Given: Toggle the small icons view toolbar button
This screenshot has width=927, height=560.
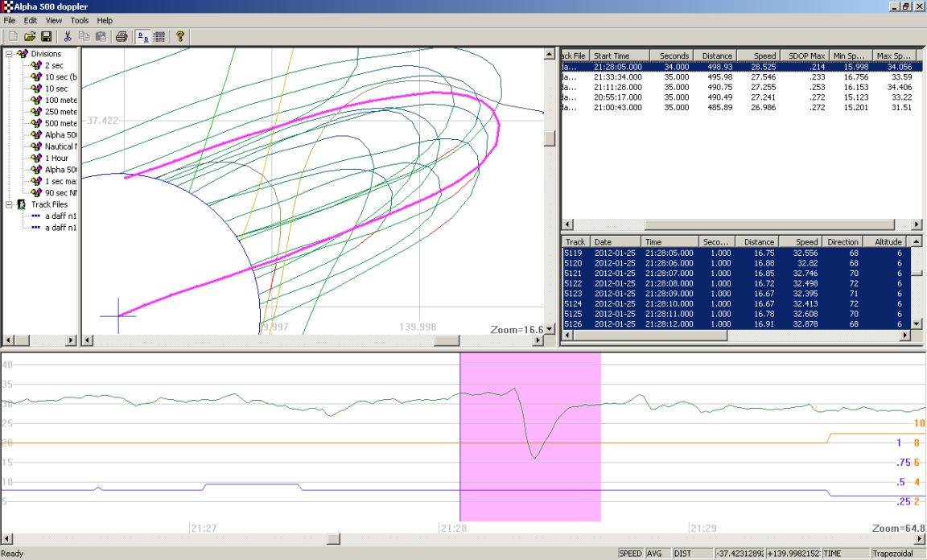Looking at the screenshot, I should [142, 36].
